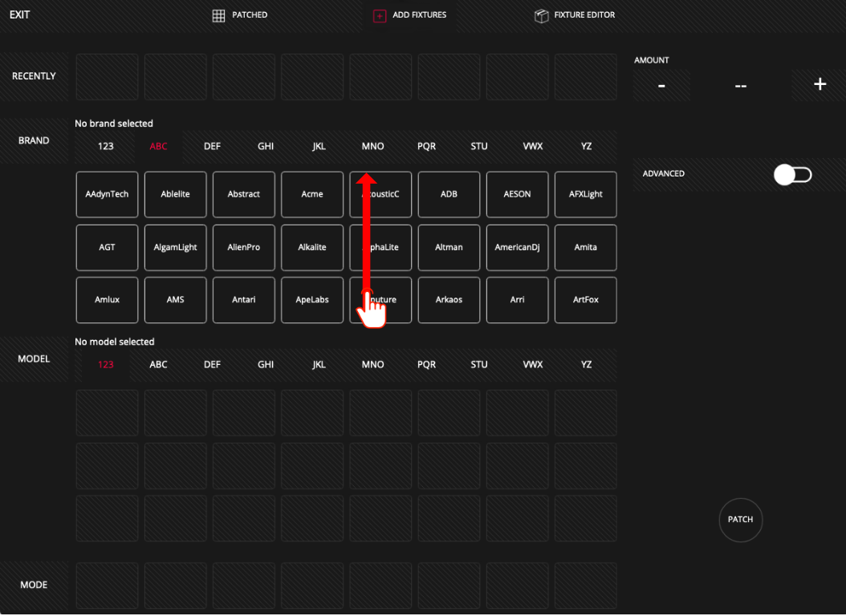The width and height of the screenshot is (846, 616).
Task: Filter brands by GHI
Action: [266, 146]
